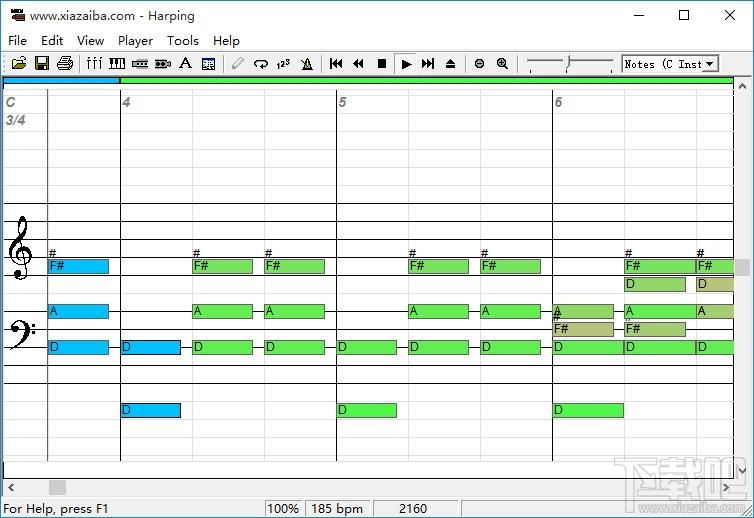Toggle the 123 numbering button

pyautogui.click(x=283, y=64)
